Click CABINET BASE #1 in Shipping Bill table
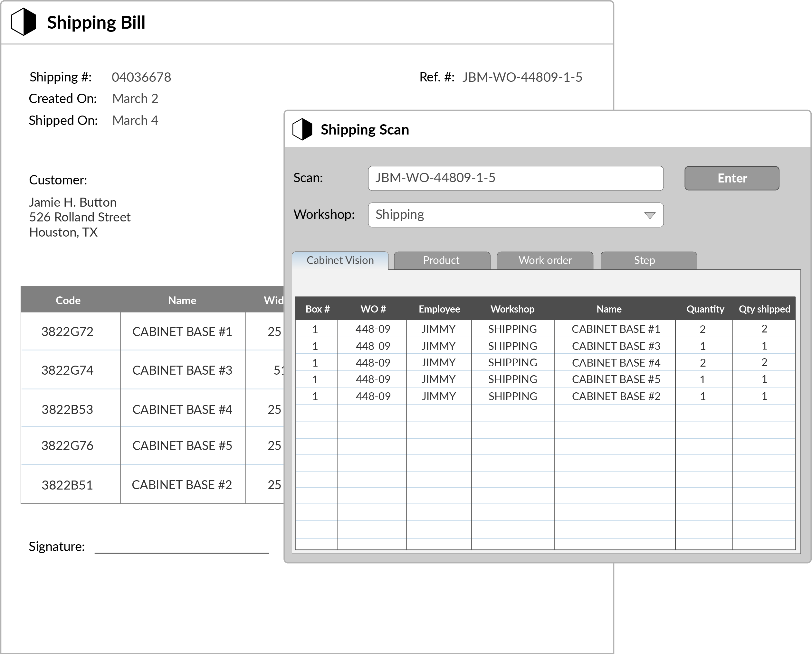Viewport: 812px width, 654px height. click(182, 332)
